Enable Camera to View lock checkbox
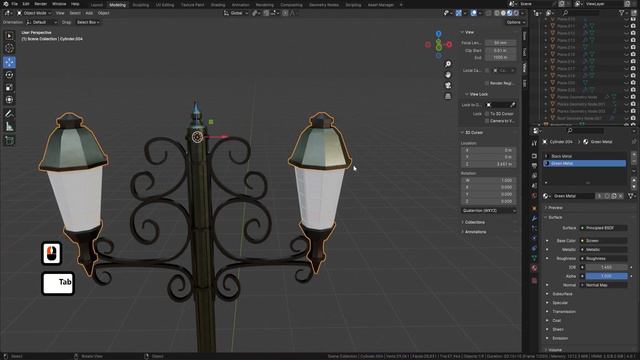The height and width of the screenshot is (360, 640). (487, 121)
